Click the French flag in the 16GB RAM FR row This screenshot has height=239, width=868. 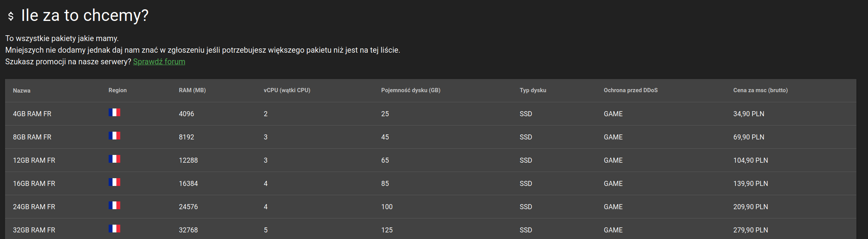tap(114, 182)
